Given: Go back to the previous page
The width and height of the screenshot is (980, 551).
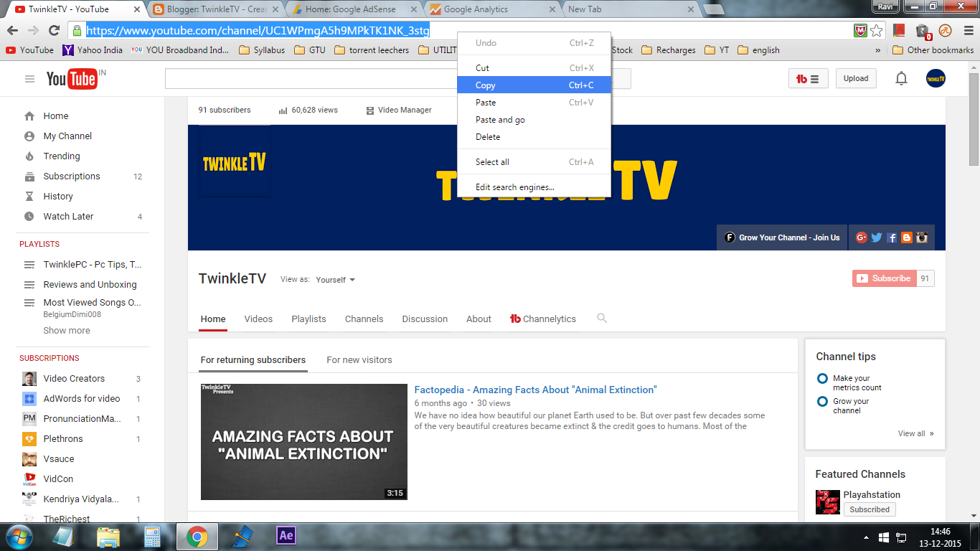Looking at the screenshot, I should [x=12, y=30].
